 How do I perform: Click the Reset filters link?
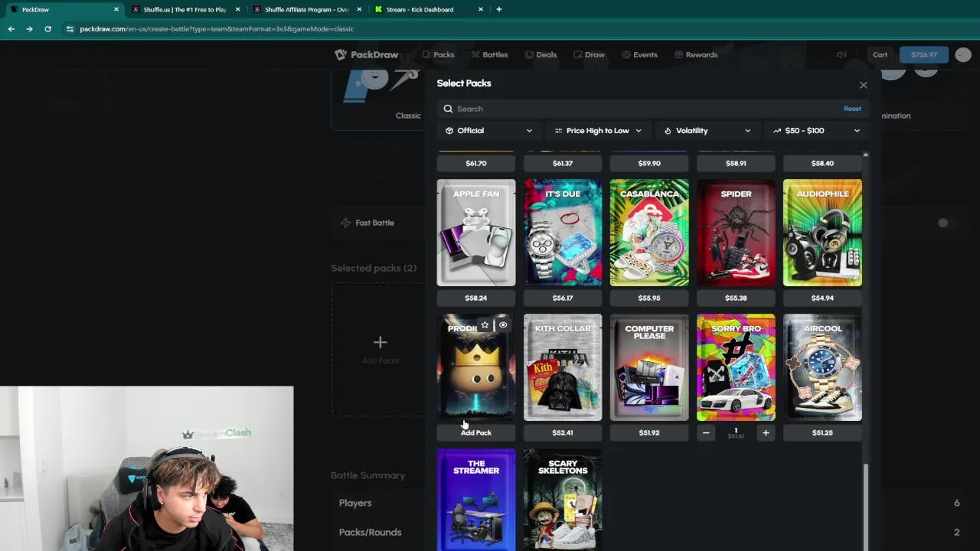(852, 109)
